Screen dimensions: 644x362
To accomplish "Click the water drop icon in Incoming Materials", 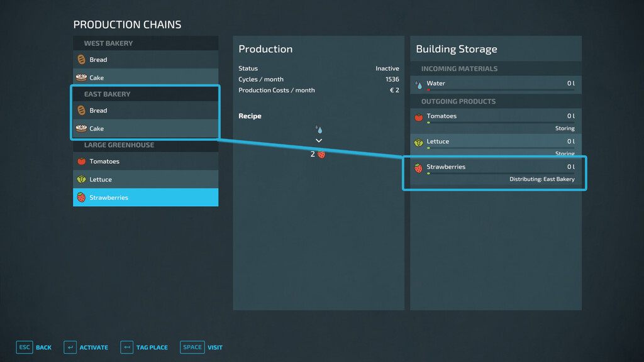I will 419,84.
